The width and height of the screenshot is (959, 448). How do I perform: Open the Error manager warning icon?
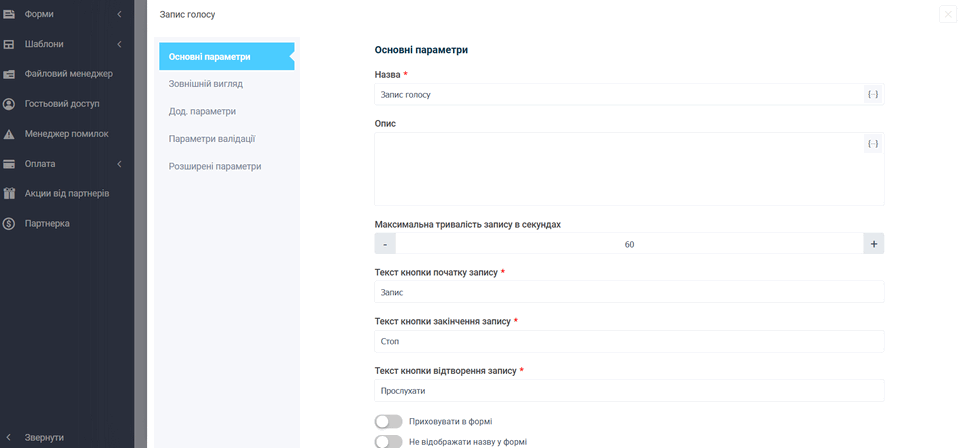point(9,134)
